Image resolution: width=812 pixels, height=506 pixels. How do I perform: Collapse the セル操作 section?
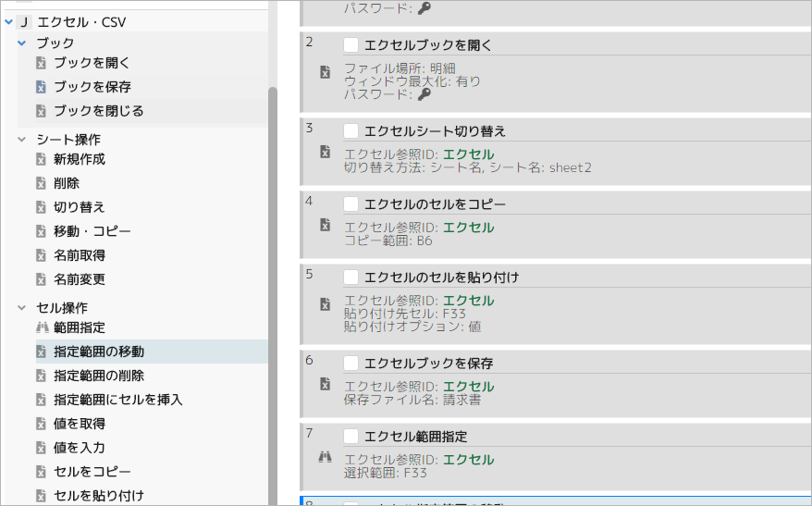point(22,308)
